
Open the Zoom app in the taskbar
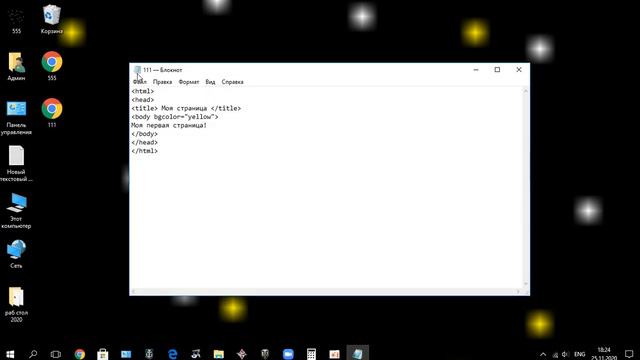[288, 354]
